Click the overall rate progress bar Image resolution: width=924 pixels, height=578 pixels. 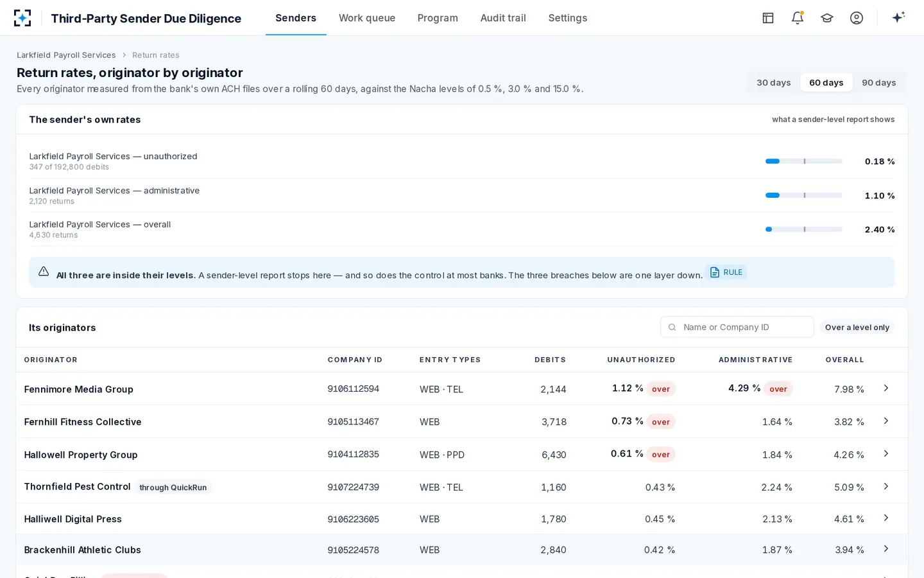pyautogui.click(x=804, y=229)
